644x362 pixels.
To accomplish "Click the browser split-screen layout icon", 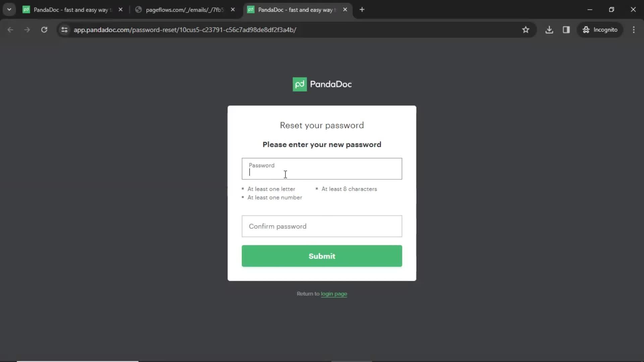I will (567, 29).
